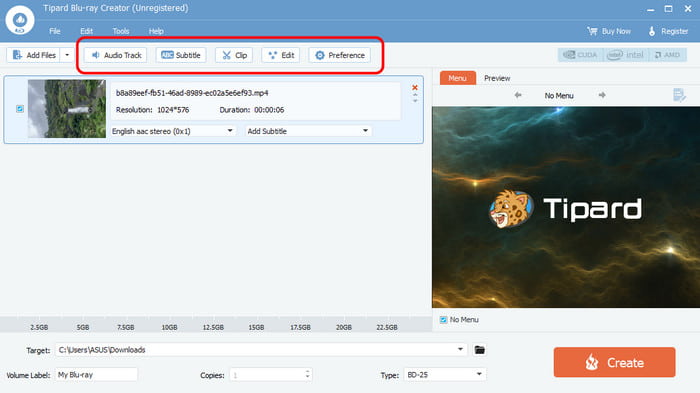Toggle Intel acceleration indicator

point(625,55)
